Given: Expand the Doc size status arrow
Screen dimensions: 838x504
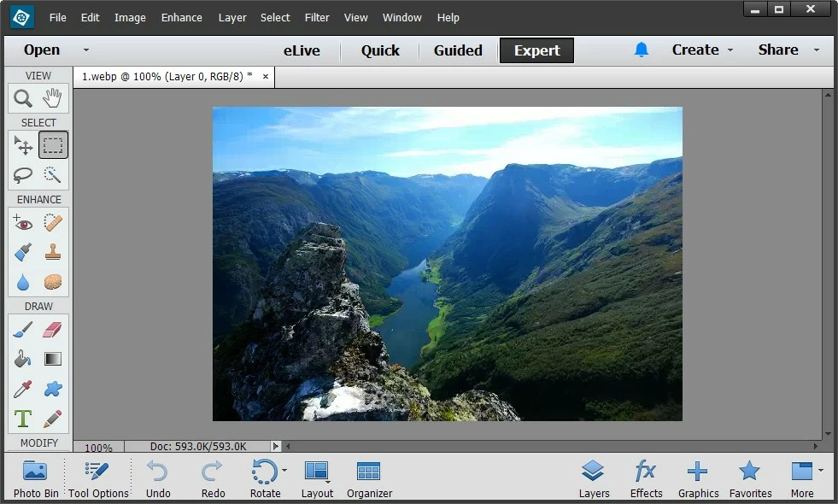Looking at the screenshot, I should click(275, 446).
